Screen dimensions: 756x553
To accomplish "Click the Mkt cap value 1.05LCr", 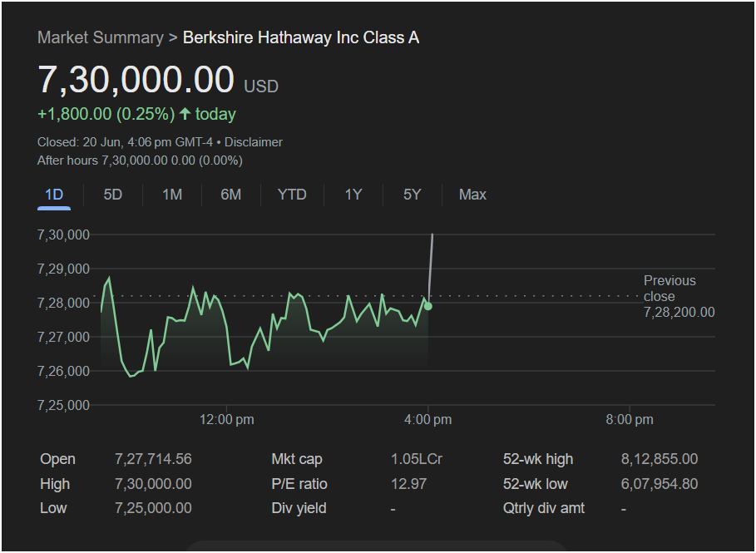I will [416, 459].
